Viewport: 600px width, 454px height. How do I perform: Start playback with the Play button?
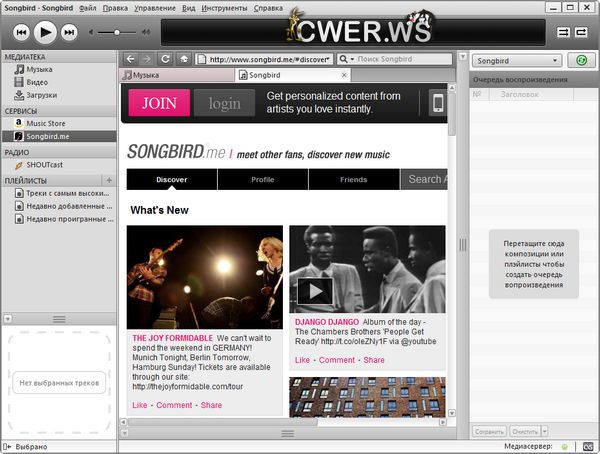click(45, 32)
